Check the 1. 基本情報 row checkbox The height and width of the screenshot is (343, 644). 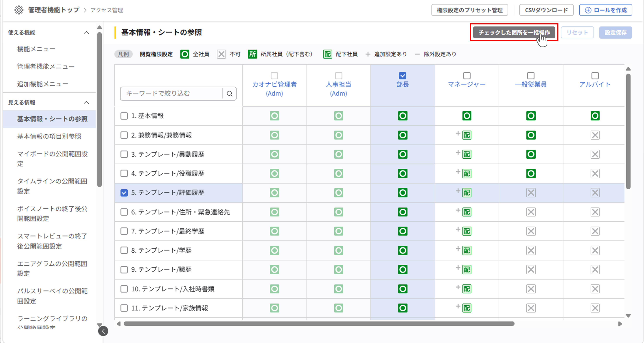(124, 116)
